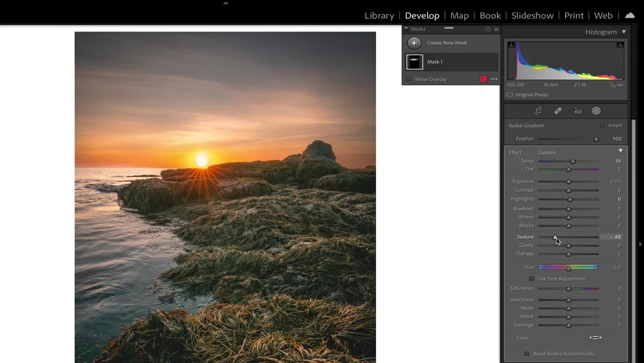Click the top panel reveal arrow
Image resolution: width=644 pixels, height=363 pixels.
[x=226, y=3]
